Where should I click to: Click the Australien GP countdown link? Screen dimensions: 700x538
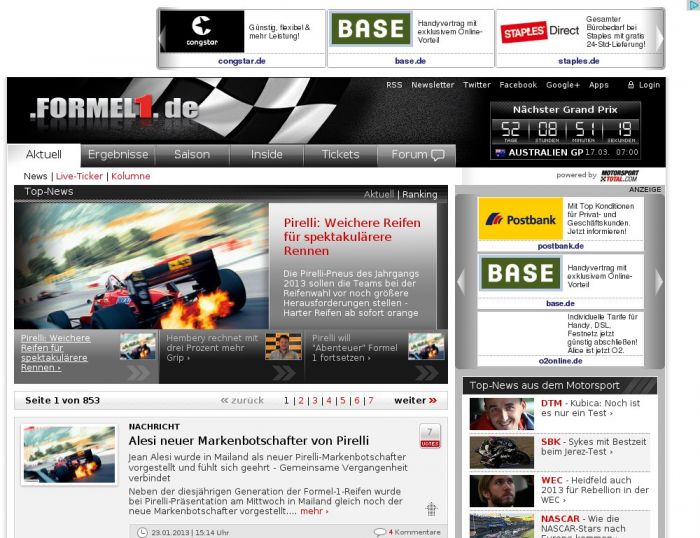pyautogui.click(x=546, y=153)
